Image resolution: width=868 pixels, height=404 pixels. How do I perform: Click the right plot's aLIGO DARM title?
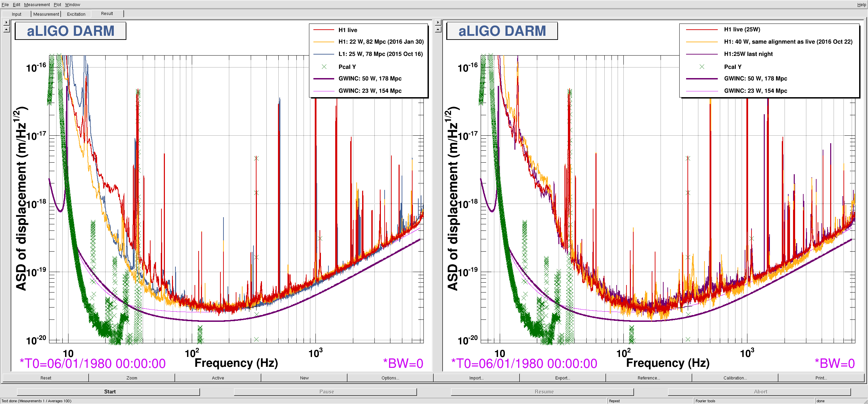502,31
